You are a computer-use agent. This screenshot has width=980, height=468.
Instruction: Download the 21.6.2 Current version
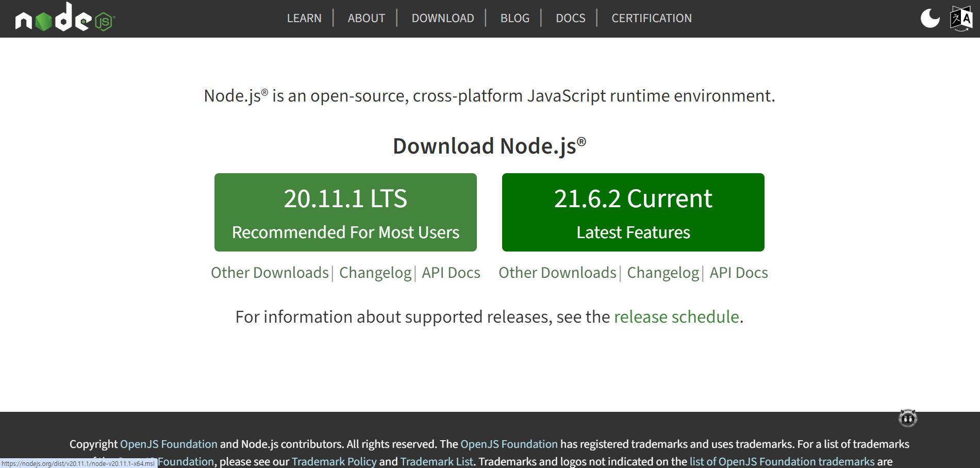point(633,212)
